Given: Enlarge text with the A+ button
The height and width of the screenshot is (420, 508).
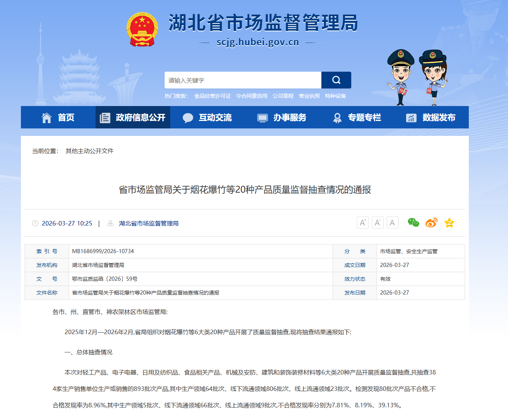Looking at the screenshot, I should (362, 222).
